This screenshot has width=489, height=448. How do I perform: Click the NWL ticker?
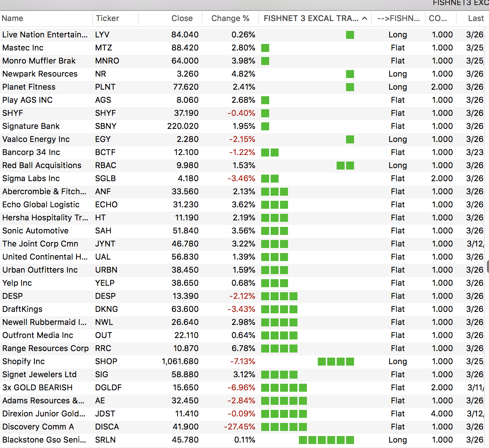(104, 322)
